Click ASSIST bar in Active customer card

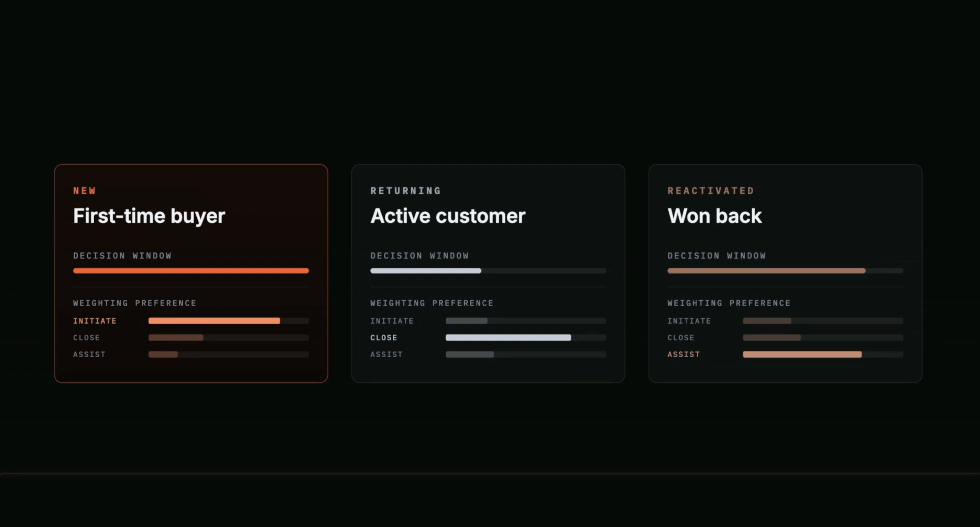click(x=526, y=355)
